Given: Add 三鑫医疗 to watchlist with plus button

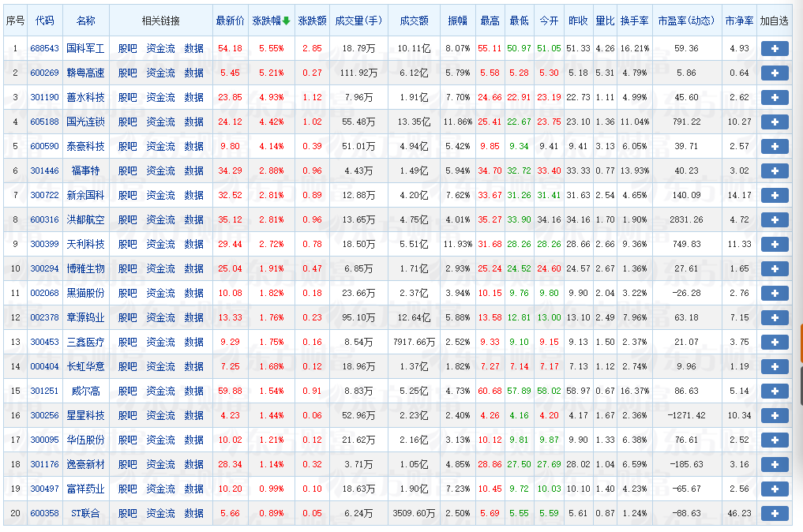Looking at the screenshot, I should pyautogui.click(x=775, y=342).
